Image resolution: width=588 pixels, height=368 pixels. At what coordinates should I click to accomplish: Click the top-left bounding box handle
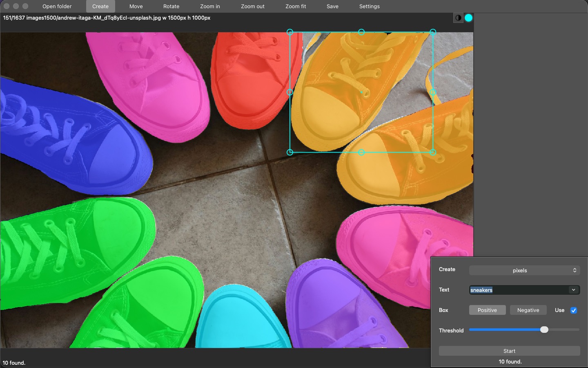point(290,32)
